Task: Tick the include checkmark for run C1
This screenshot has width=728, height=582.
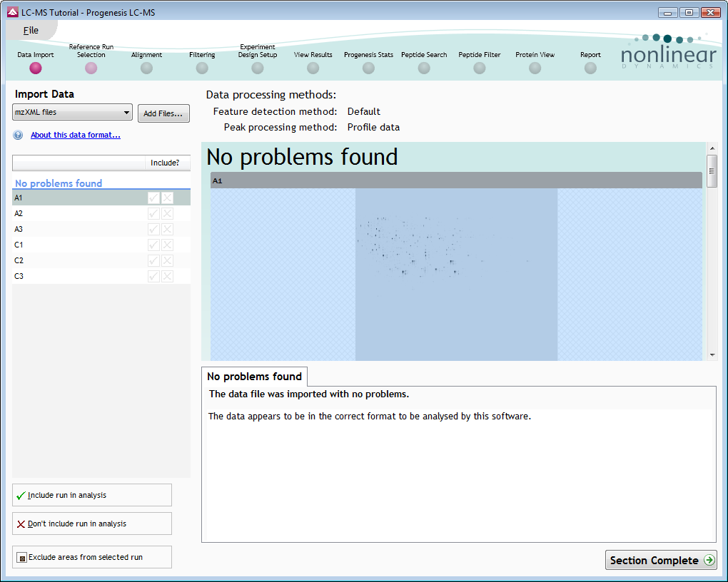Action: tap(153, 245)
